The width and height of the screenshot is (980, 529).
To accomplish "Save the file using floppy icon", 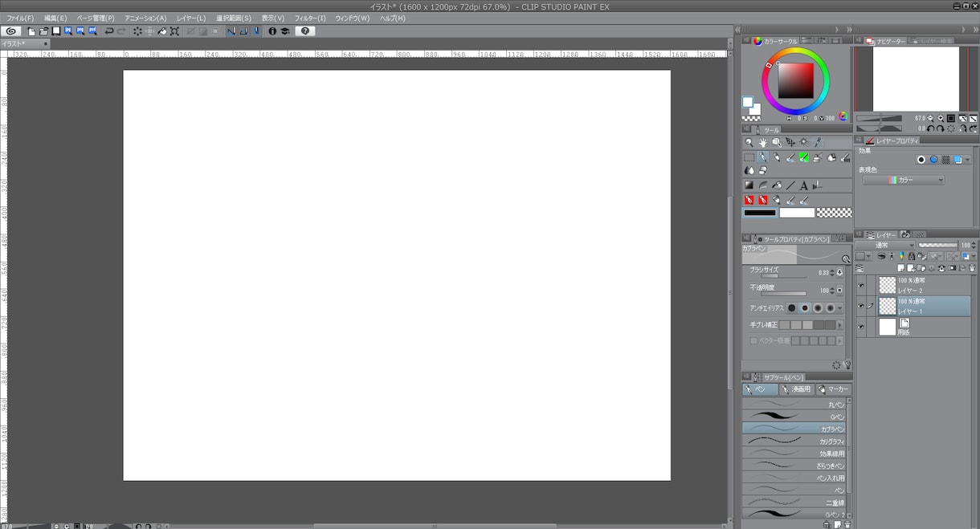I will tap(56, 31).
